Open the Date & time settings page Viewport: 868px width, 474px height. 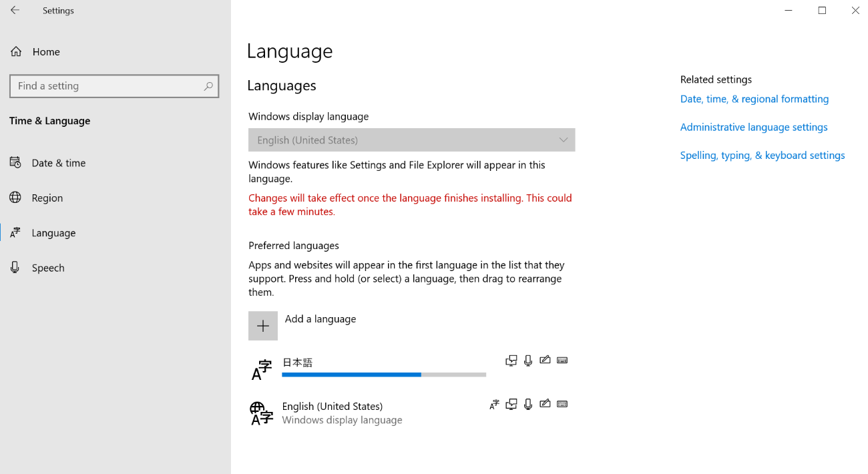pos(116,162)
